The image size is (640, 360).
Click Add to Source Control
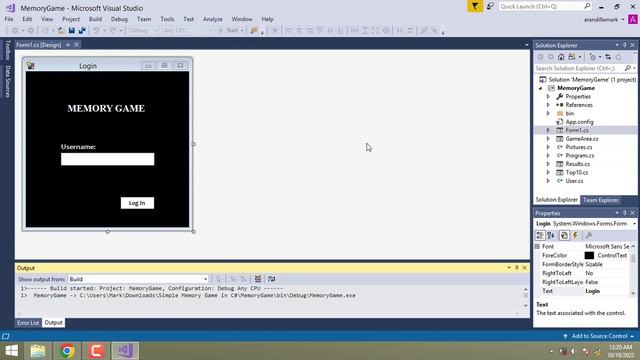(599, 336)
